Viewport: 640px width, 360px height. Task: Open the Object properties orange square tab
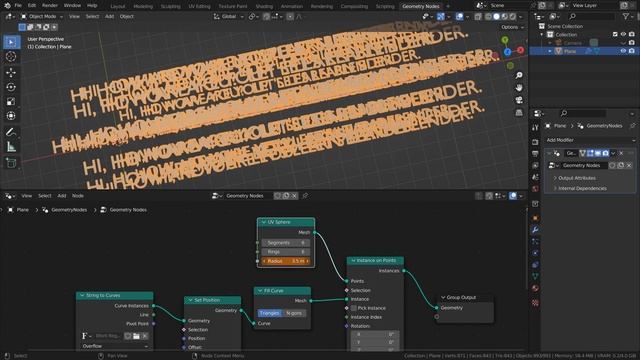(535, 218)
